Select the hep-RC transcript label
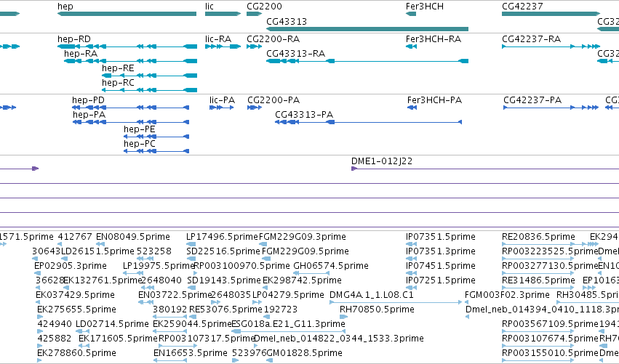Image resolution: width=619 pixels, height=364 pixels. (118, 83)
